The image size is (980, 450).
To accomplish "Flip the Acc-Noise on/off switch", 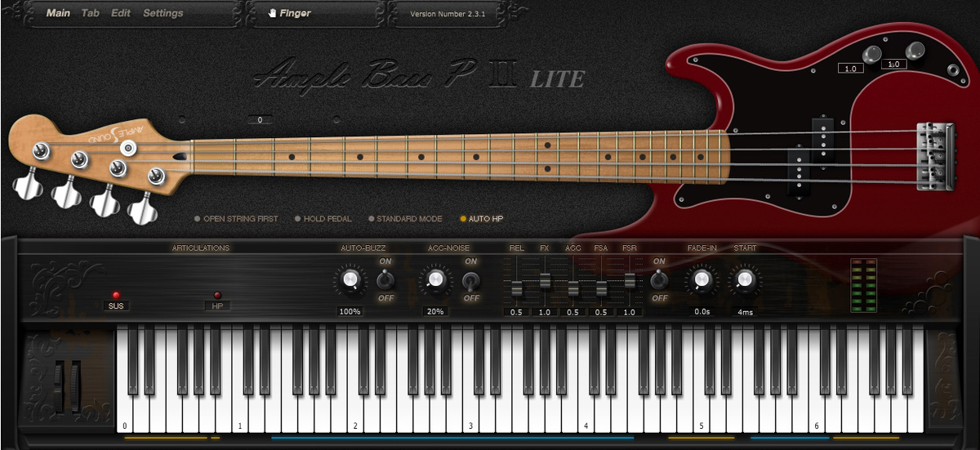I will click(470, 280).
